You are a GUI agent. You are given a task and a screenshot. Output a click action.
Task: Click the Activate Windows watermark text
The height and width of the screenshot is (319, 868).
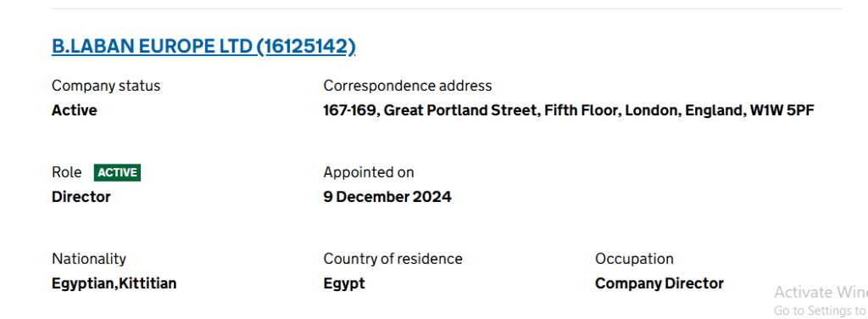coord(821,292)
